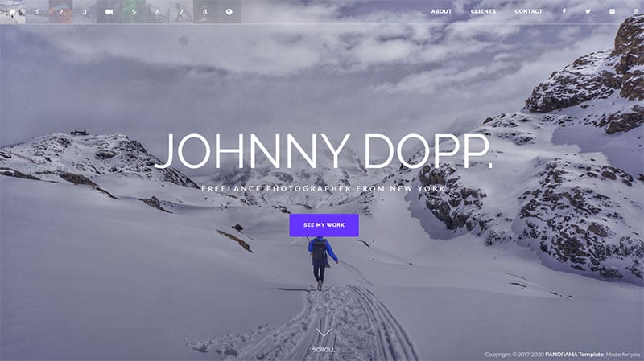
Task: Open the Instagram icon at header edge
Action: coord(636,11)
